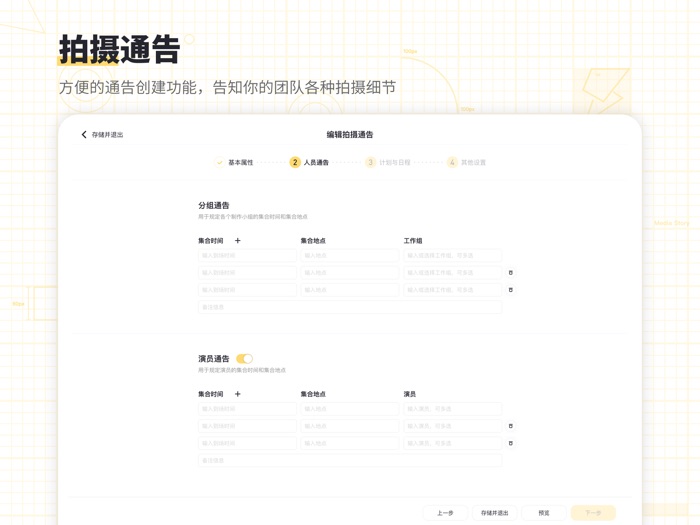Click the checkmark icon of 基本属性 step

[x=219, y=162]
